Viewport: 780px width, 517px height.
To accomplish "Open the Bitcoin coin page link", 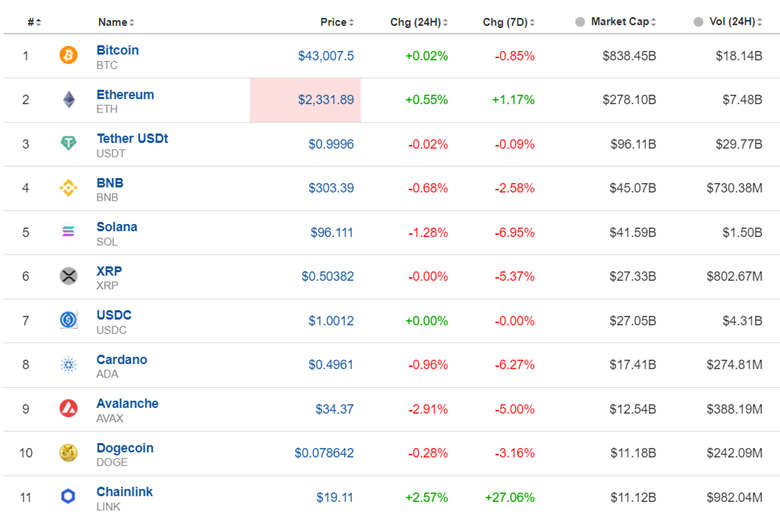I will tap(117, 50).
